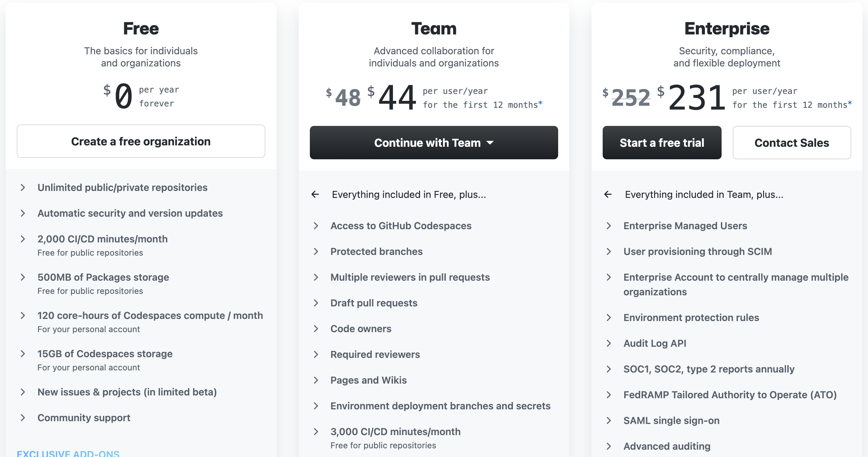Click chevron icon beside SAML single sign-on

[609, 420]
